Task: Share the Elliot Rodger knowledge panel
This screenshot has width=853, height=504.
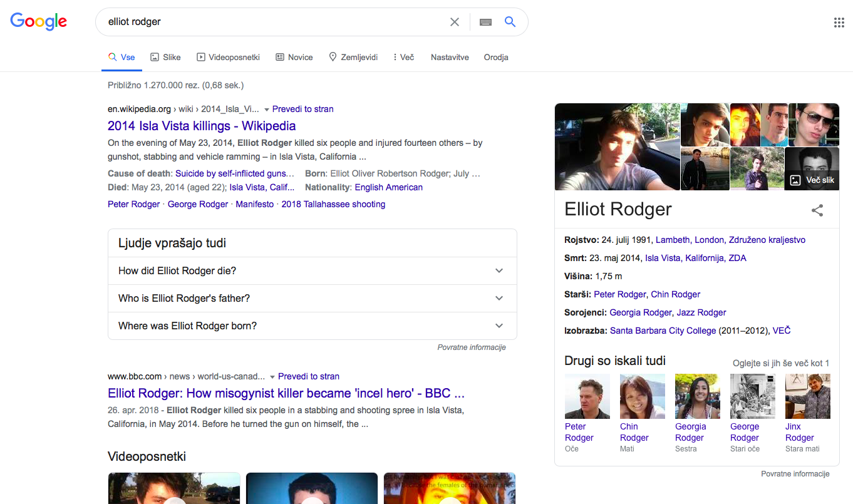Action: point(817,210)
